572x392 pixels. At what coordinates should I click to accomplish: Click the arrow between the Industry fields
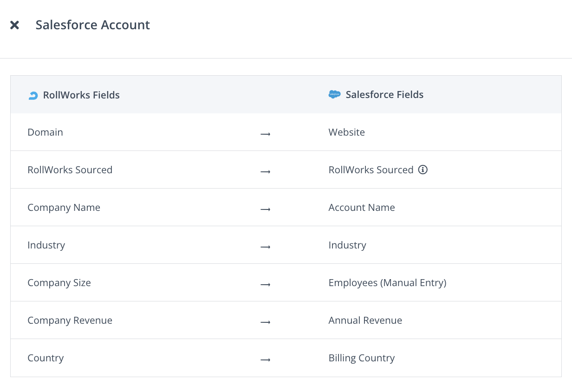(265, 247)
